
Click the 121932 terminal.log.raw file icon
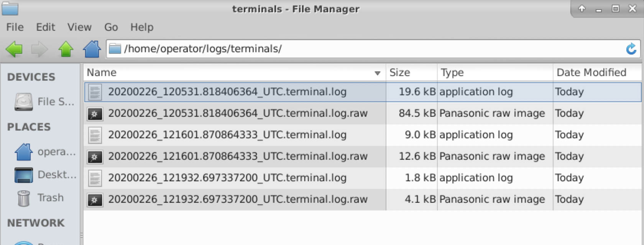tap(95, 200)
